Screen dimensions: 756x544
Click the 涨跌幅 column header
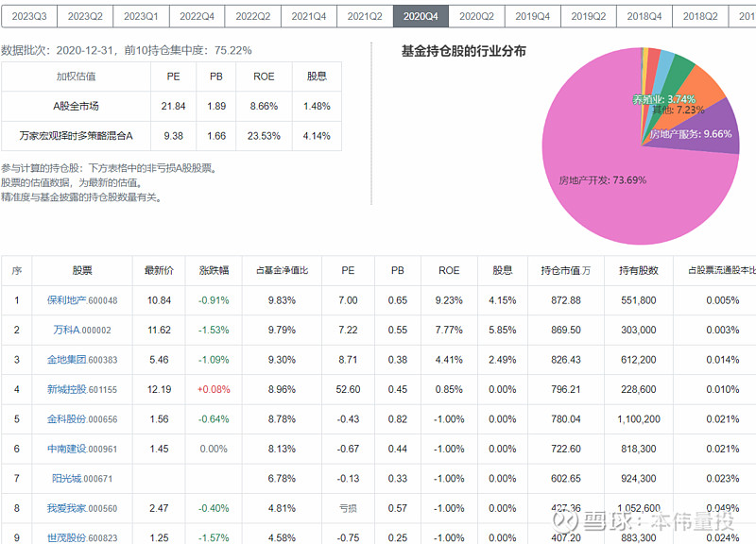pos(214,271)
